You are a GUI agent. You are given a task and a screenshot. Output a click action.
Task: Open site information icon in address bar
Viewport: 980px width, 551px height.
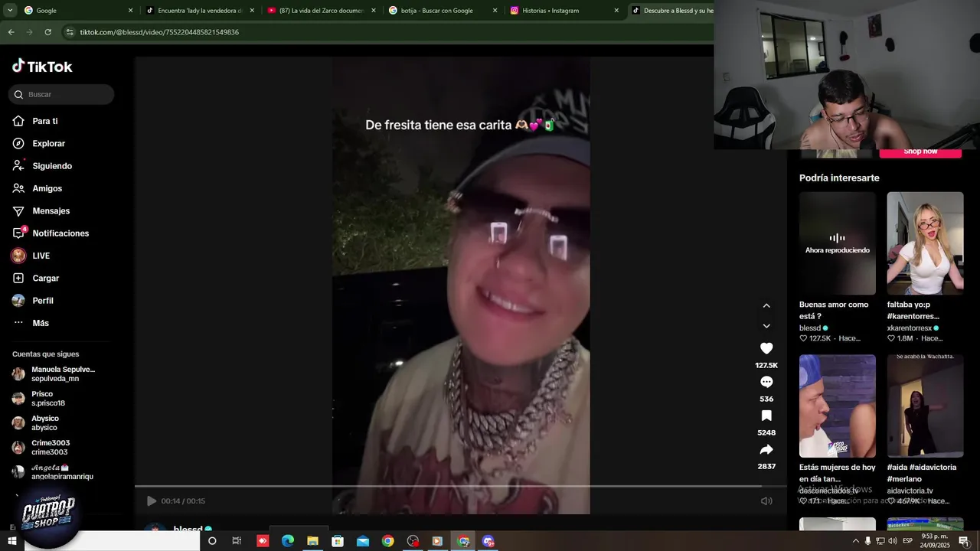(x=70, y=32)
